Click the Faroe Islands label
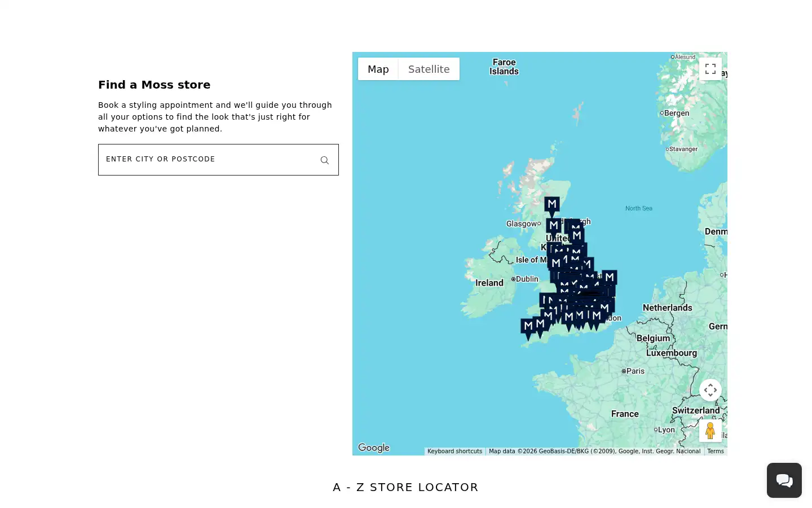The width and height of the screenshot is (812, 508). (x=504, y=67)
